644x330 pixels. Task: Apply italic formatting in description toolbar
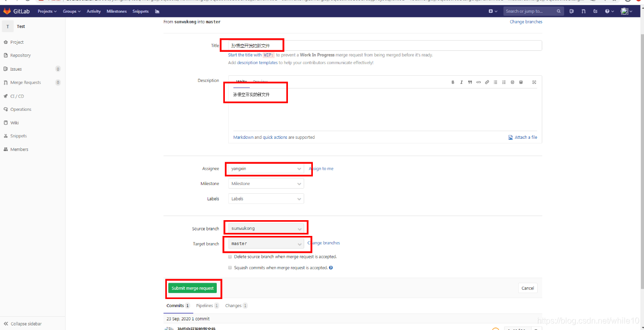click(x=461, y=82)
